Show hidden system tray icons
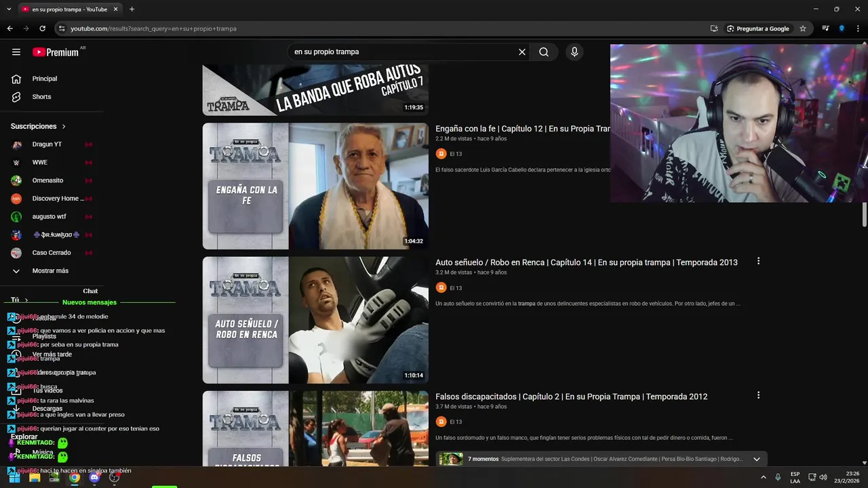This screenshot has width=868, height=488. point(764,477)
